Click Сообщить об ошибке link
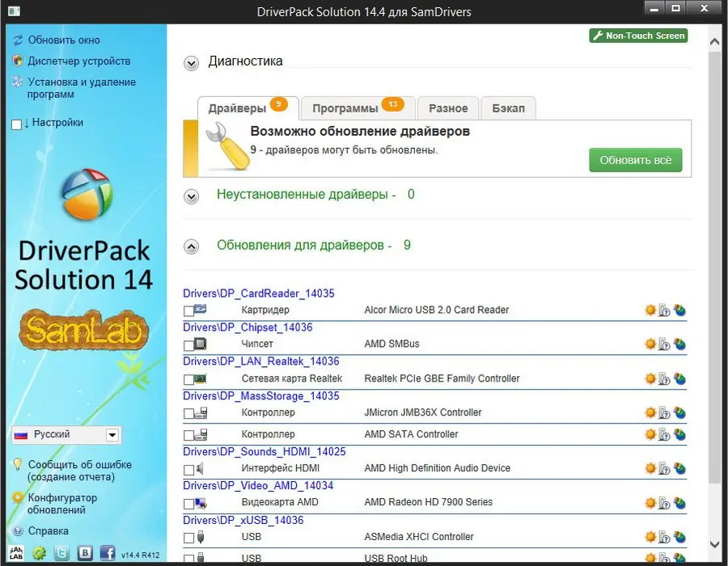728x566 pixels. [x=80, y=471]
